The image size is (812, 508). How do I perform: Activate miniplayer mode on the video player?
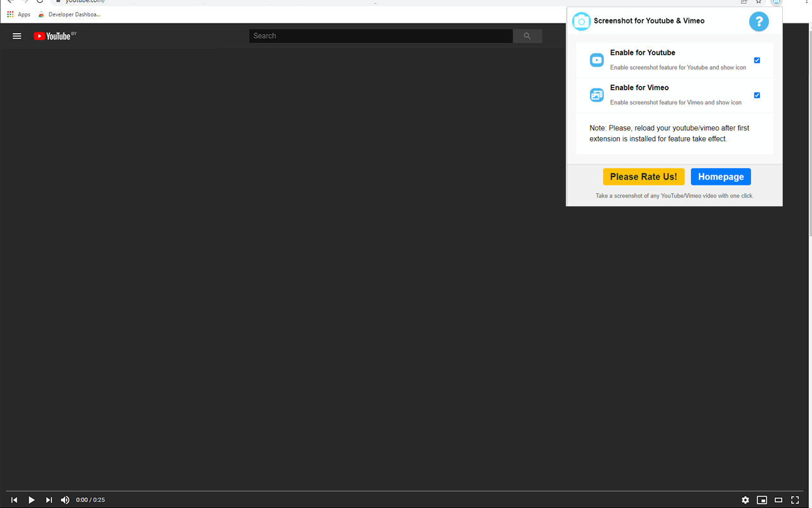[x=762, y=500]
